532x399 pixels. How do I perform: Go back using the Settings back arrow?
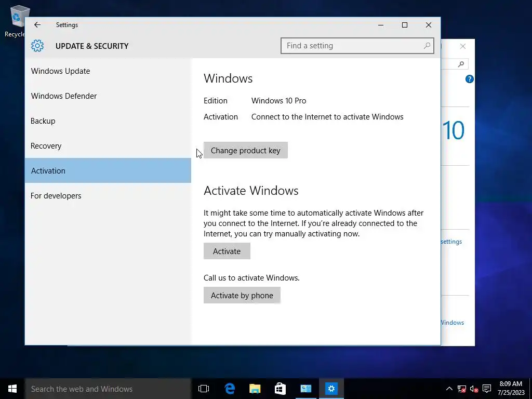[x=37, y=25]
